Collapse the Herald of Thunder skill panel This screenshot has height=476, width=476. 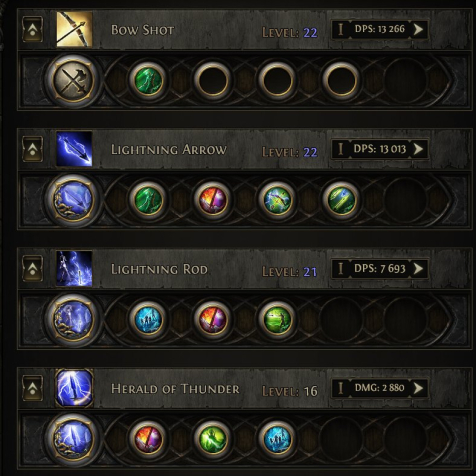click(32, 388)
